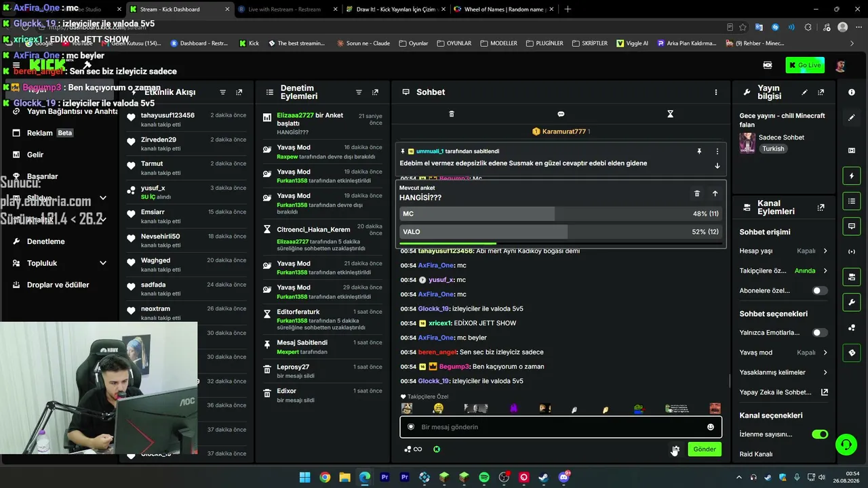Click the tag icon in the right sidebar
This screenshot has width=868, height=488.
coord(852,353)
